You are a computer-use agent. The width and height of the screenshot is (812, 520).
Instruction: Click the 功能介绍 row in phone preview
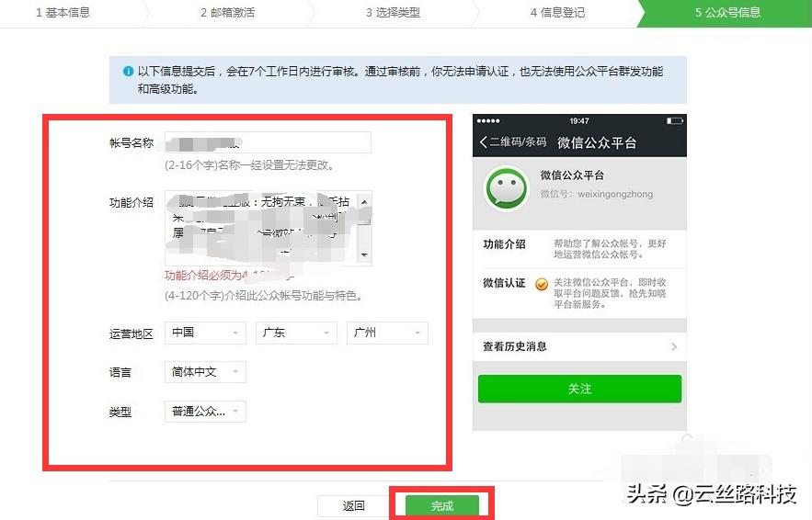(579, 249)
